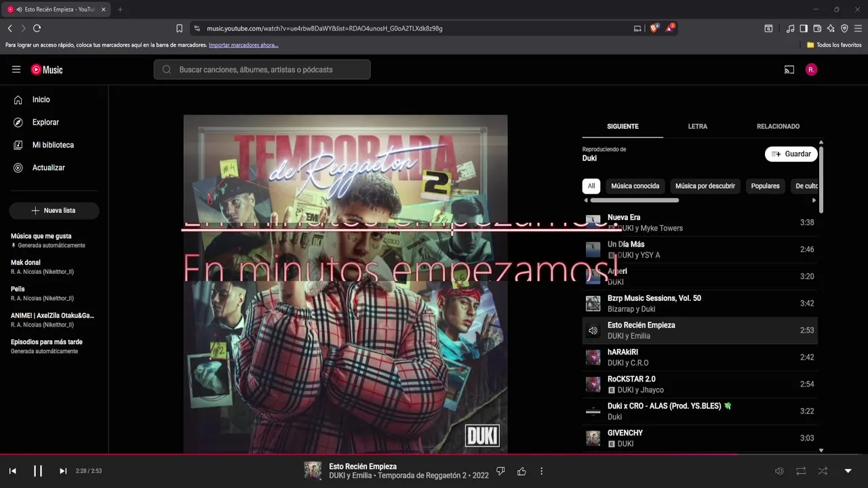The width and height of the screenshot is (868, 488).
Task: Click Bzrp Music Sessions thumbnail
Action: pos(593,304)
